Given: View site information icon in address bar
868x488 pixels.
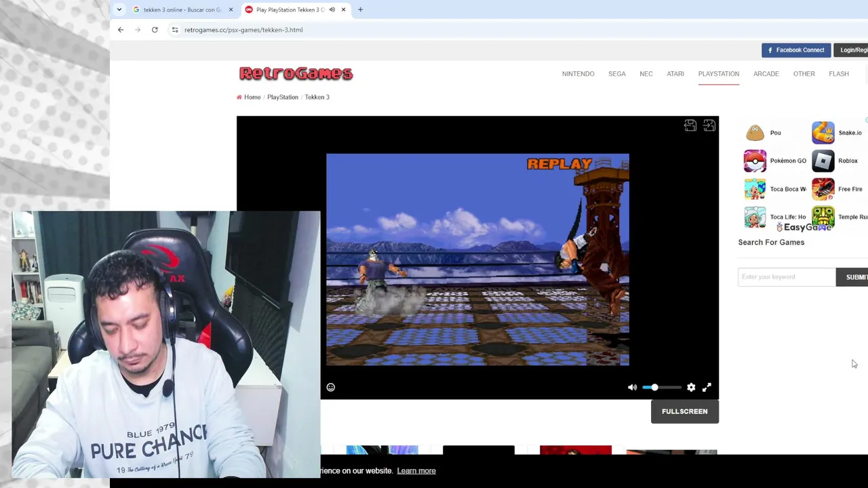Looking at the screenshot, I should point(174,30).
